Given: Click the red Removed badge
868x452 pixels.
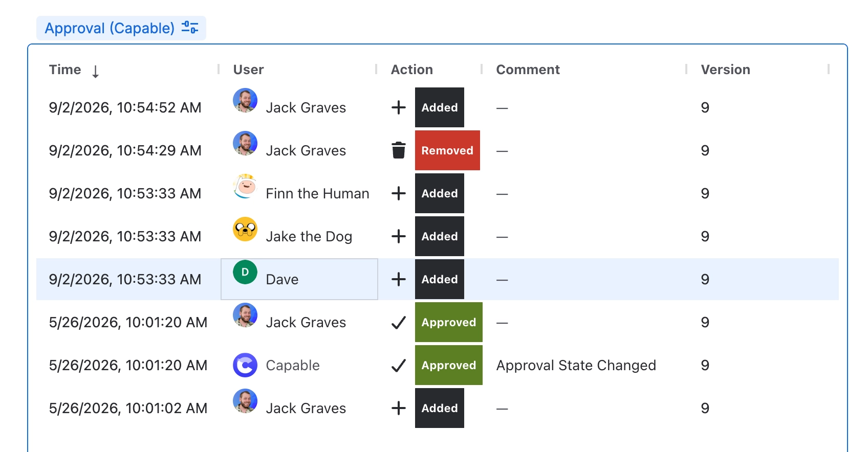Looking at the screenshot, I should pyautogui.click(x=447, y=150).
